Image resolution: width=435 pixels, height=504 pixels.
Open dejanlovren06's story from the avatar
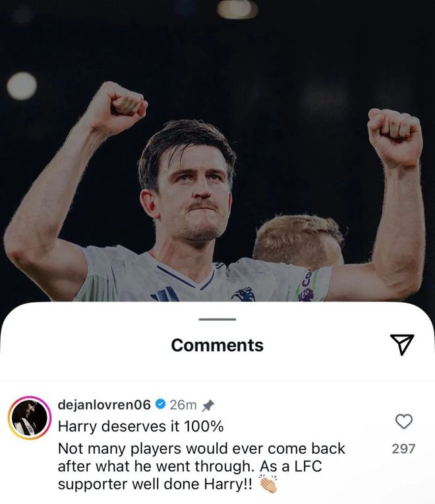coord(30,418)
